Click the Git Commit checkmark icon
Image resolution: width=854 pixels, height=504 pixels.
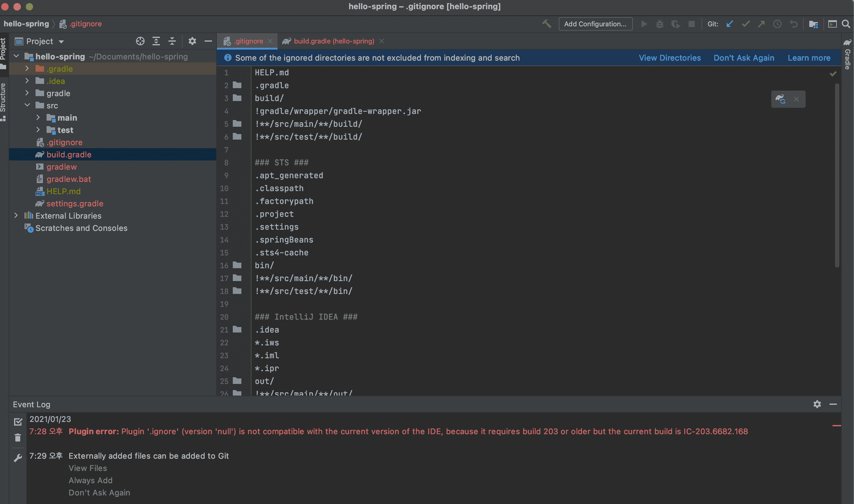point(745,24)
